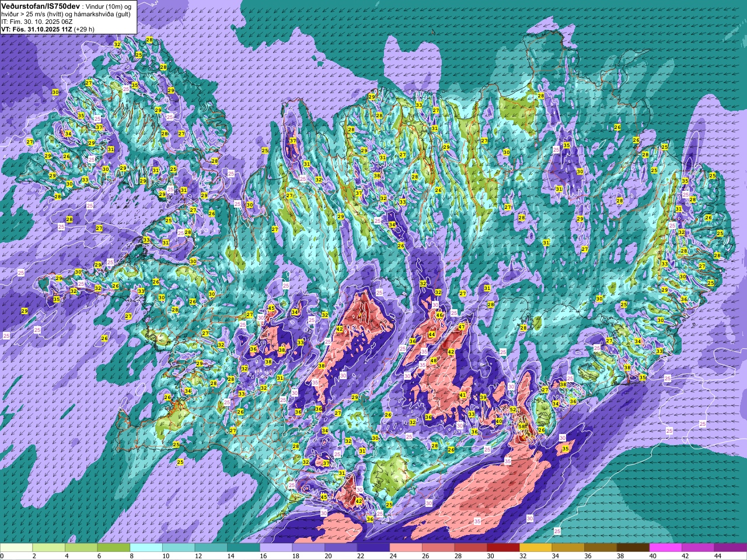Pick the dark gold 34–36 legend swatch
747x560 pixels.
(x=568, y=548)
